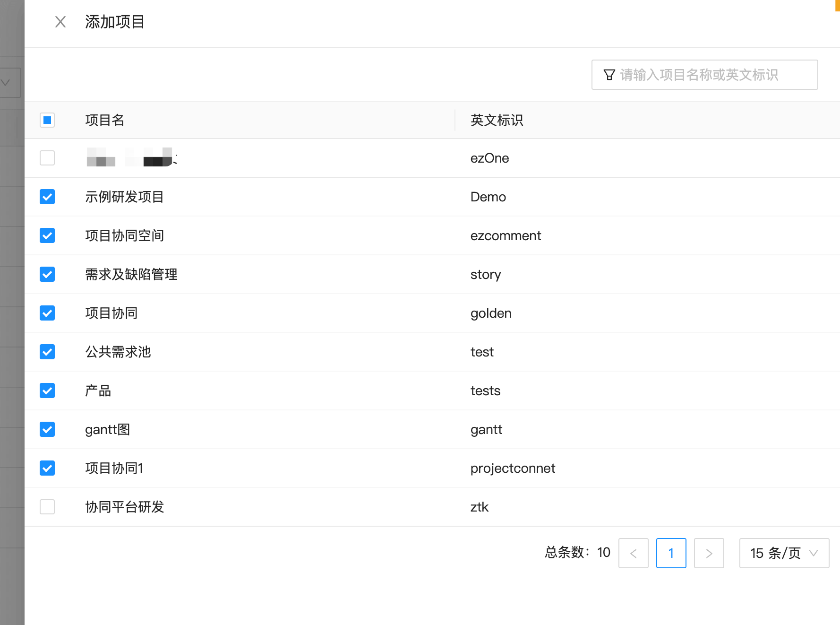Uncheck the gantt图 project checkbox
Viewport: 840px width, 625px height.
pyautogui.click(x=47, y=429)
